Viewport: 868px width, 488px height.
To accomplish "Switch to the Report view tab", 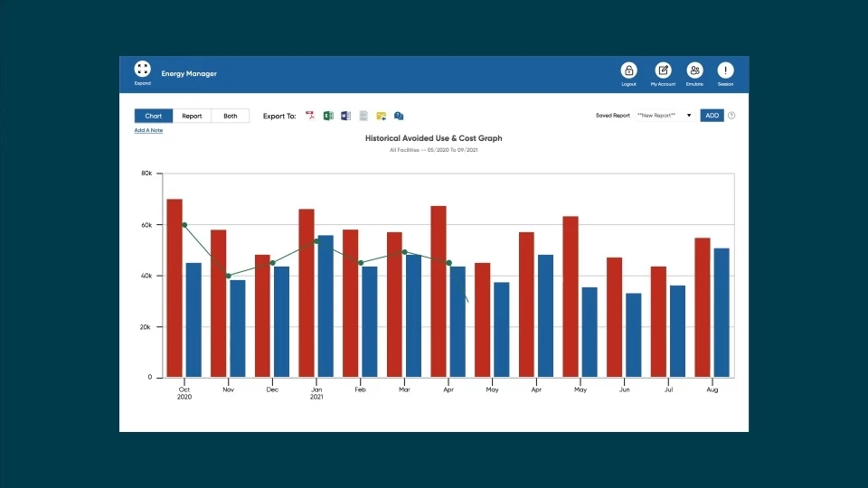I will pos(192,116).
